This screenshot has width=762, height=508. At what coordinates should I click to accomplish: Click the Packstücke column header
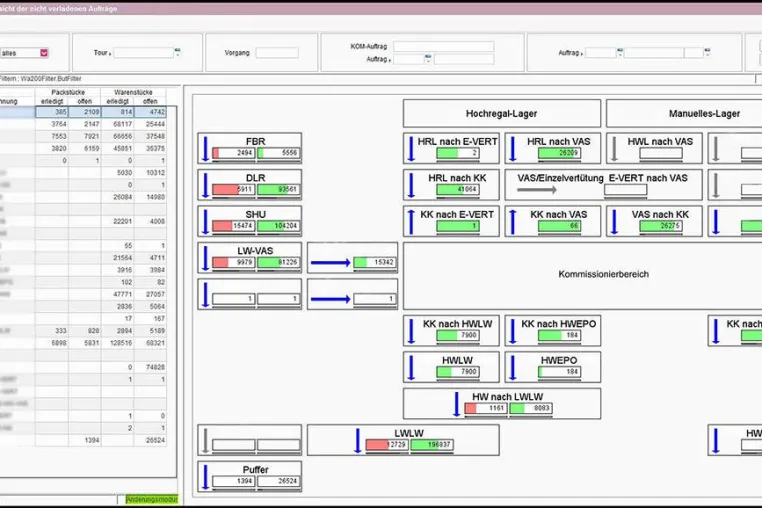tap(68, 92)
